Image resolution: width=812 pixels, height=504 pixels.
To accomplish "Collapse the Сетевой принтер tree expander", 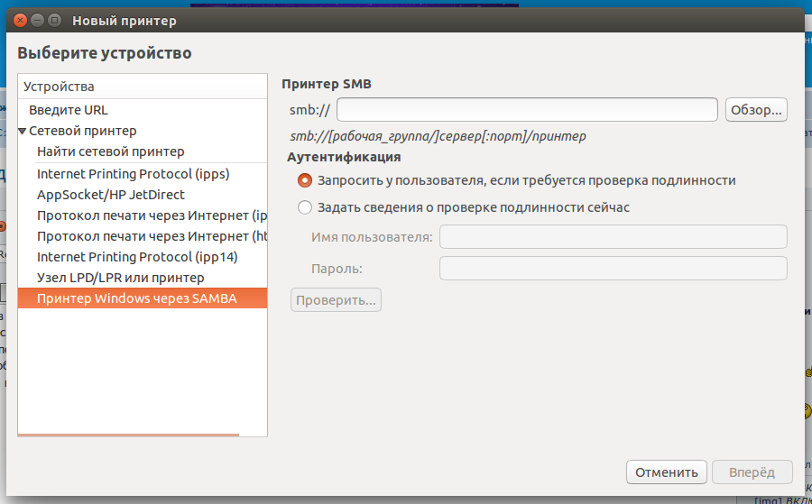I will (x=23, y=131).
